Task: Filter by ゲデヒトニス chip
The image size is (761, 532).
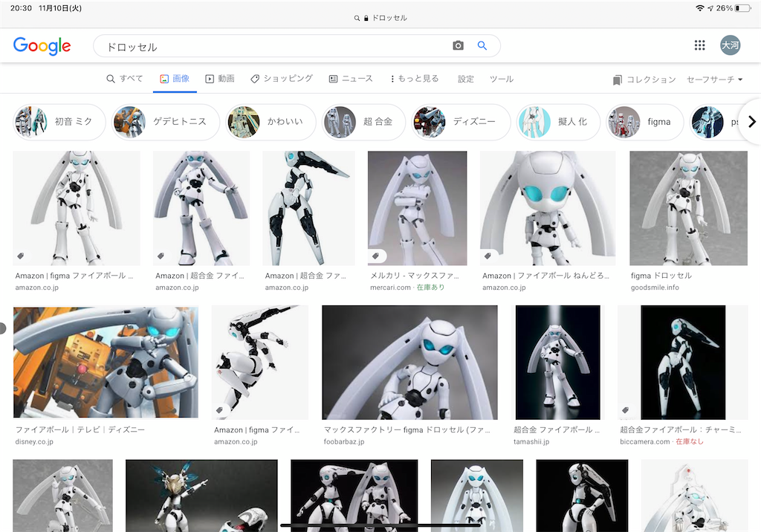Action: (x=166, y=122)
